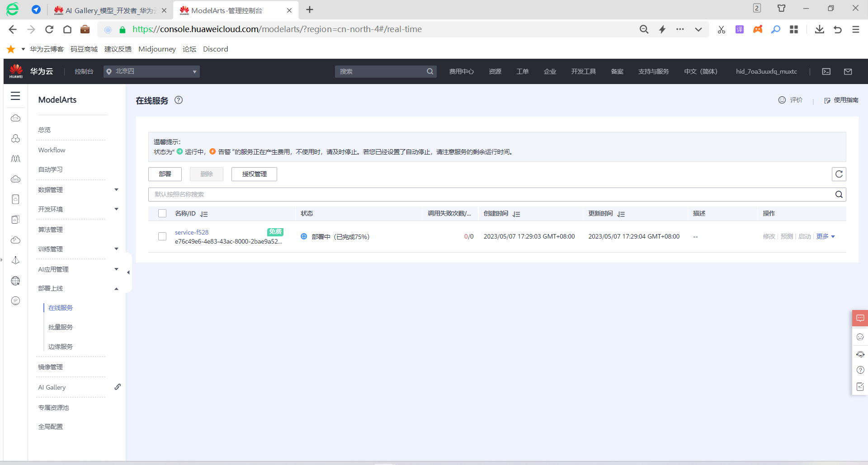Open 专属资源池 in the sidebar
The image size is (868, 465).
[x=53, y=408]
